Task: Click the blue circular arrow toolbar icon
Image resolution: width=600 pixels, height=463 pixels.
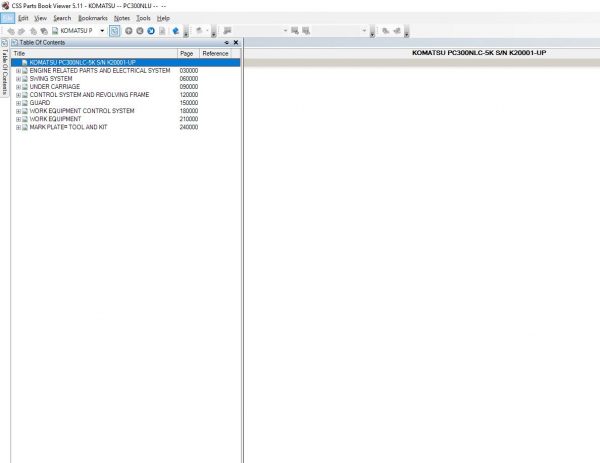Action: point(151,31)
